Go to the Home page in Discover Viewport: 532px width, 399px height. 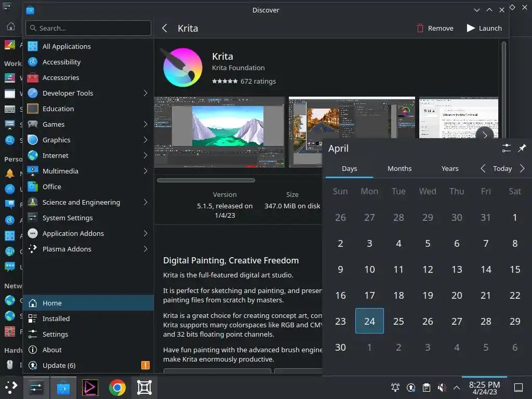[x=88, y=303]
